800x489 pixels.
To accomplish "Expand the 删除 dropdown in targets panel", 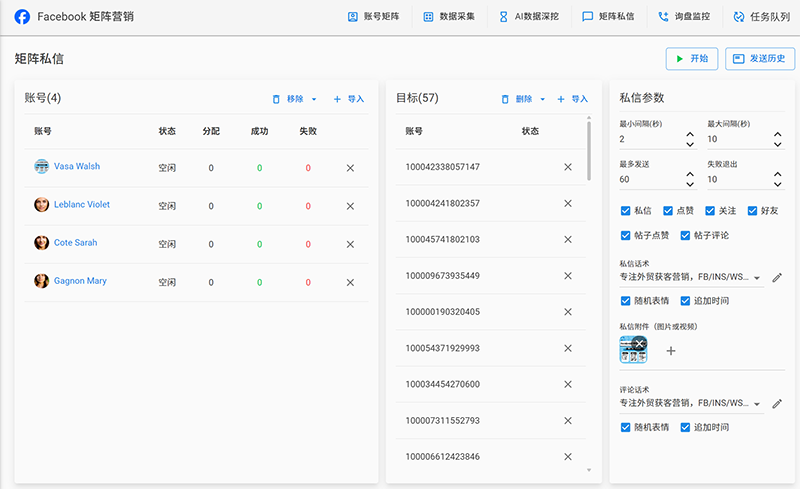I will 543,100.
